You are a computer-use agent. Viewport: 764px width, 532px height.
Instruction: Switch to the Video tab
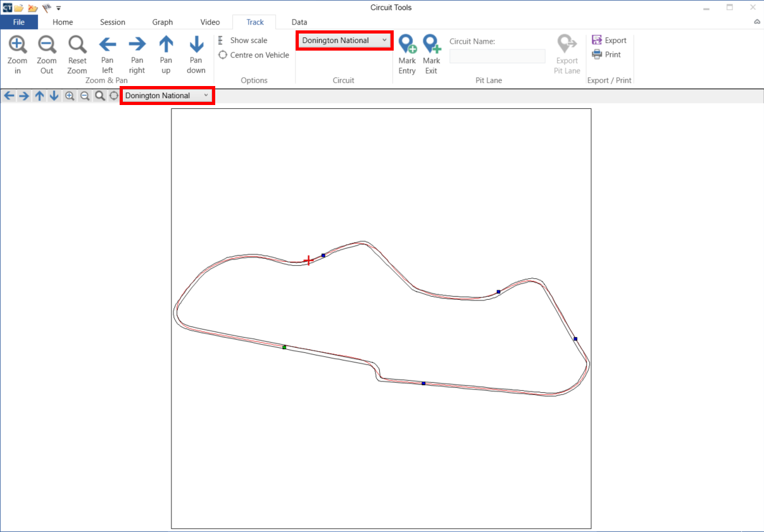tap(210, 22)
